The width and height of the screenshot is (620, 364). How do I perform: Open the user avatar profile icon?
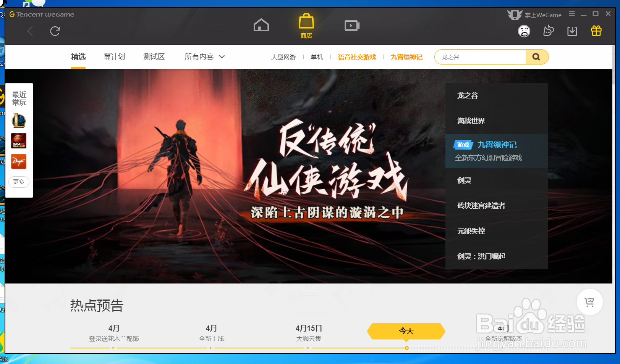(x=524, y=31)
